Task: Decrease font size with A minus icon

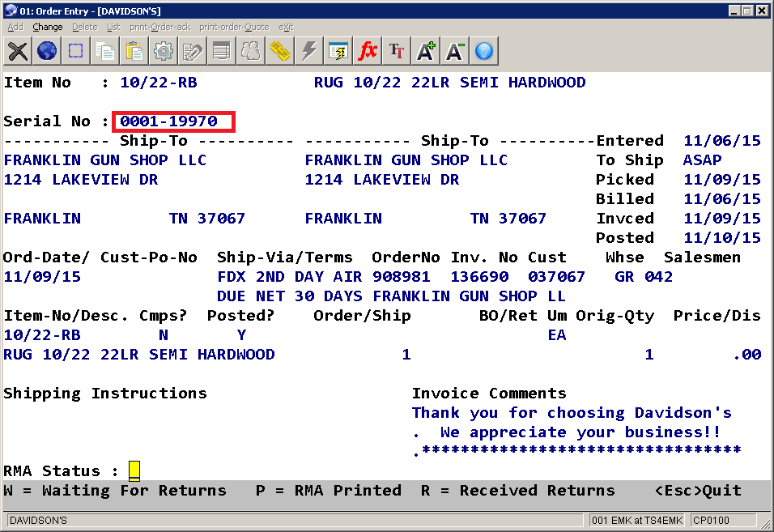Action: click(455, 51)
